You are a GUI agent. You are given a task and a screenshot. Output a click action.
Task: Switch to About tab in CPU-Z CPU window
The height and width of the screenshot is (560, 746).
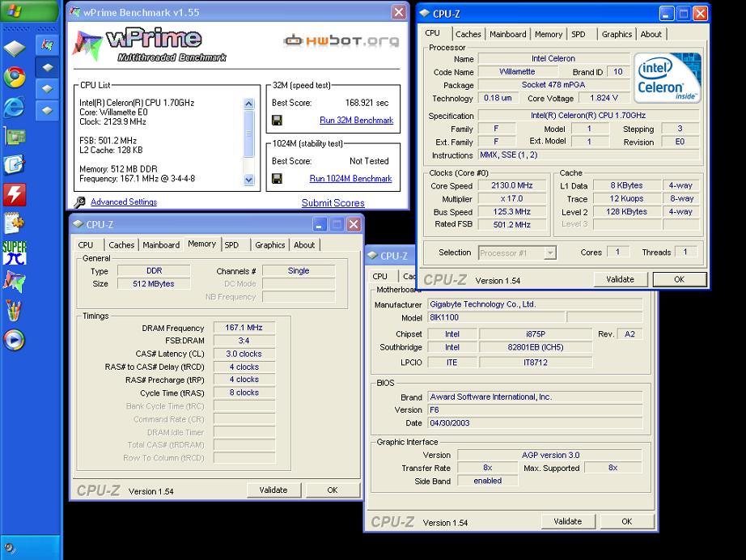pos(651,34)
